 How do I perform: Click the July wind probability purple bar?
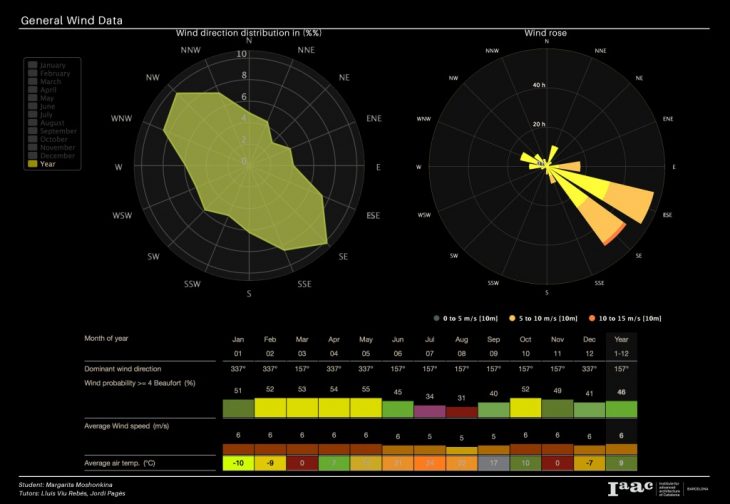pos(429,409)
